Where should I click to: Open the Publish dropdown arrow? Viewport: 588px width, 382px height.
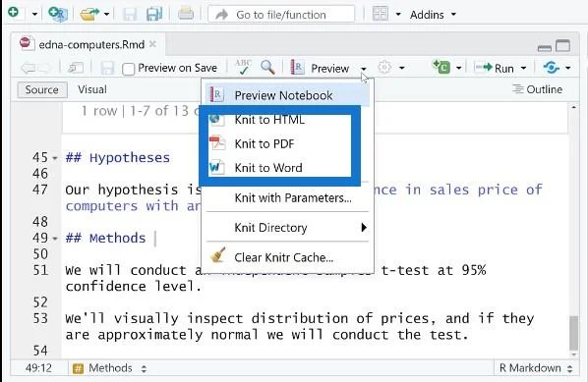click(568, 68)
